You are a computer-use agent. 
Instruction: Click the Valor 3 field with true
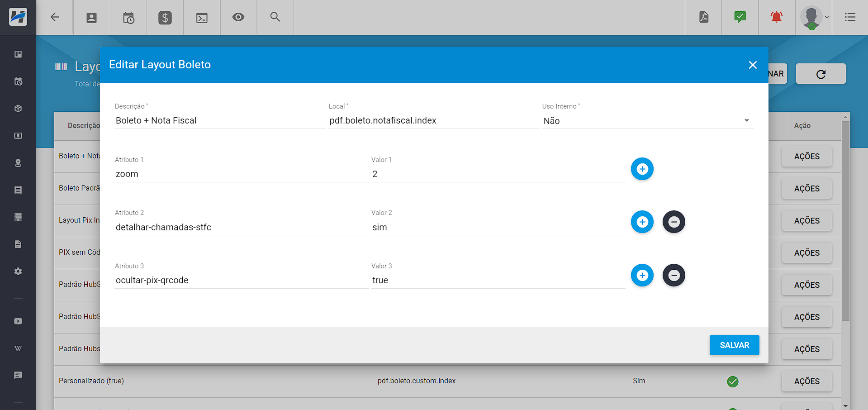coord(498,280)
